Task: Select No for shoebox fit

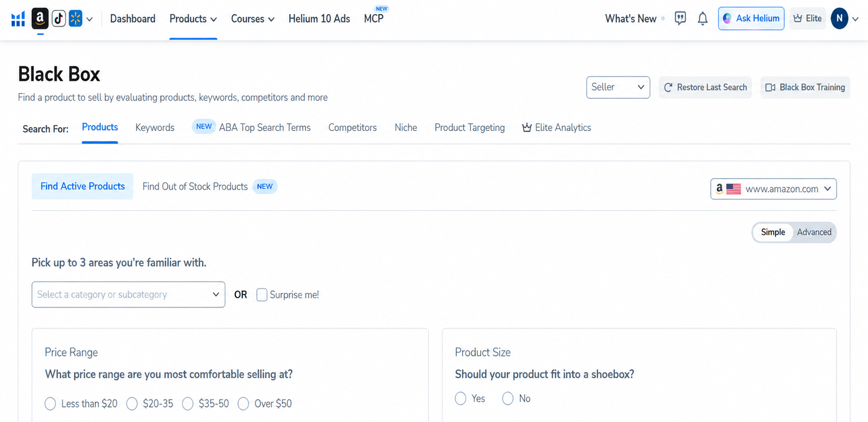Action: pos(508,399)
